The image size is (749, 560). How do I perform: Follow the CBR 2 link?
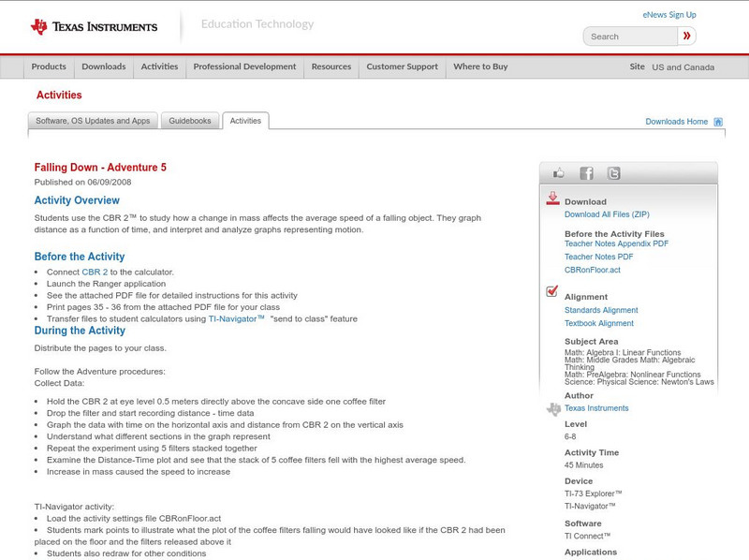pyautogui.click(x=95, y=272)
